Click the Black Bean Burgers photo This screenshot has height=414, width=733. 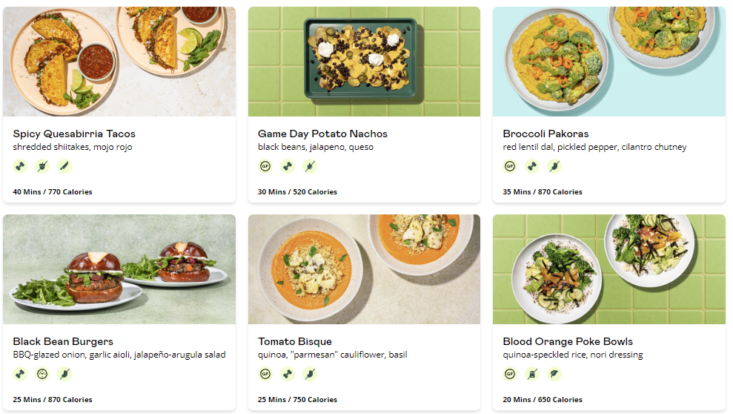[x=119, y=269]
